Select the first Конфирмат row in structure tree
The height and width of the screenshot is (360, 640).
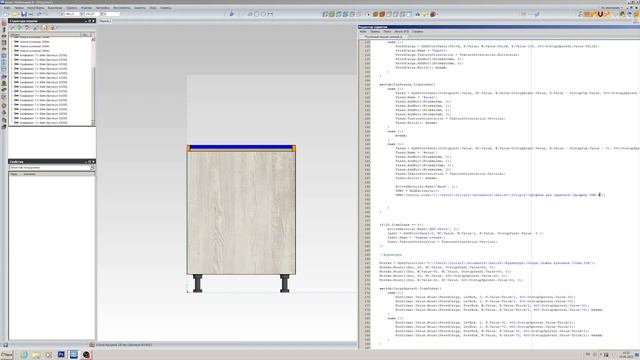tap(43, 55)
